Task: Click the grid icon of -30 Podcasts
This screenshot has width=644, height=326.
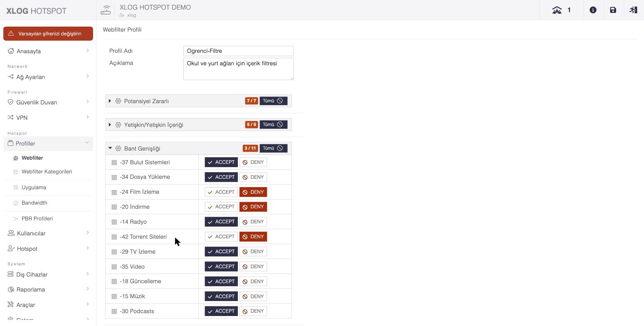Action: 114,311
